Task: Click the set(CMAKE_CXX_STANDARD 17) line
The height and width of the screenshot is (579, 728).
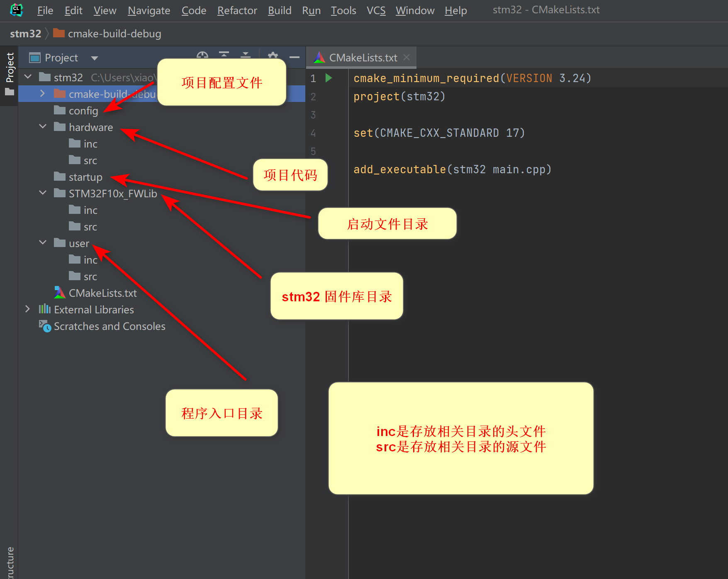Action: (439, 133)
